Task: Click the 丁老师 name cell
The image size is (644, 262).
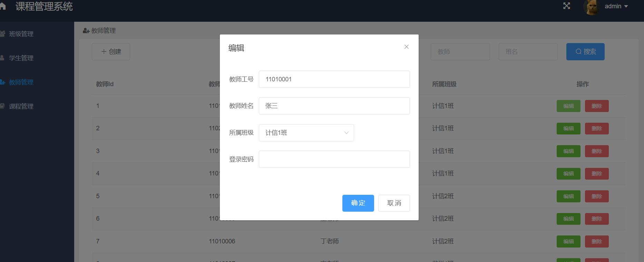Action: (x=330, y=241)
